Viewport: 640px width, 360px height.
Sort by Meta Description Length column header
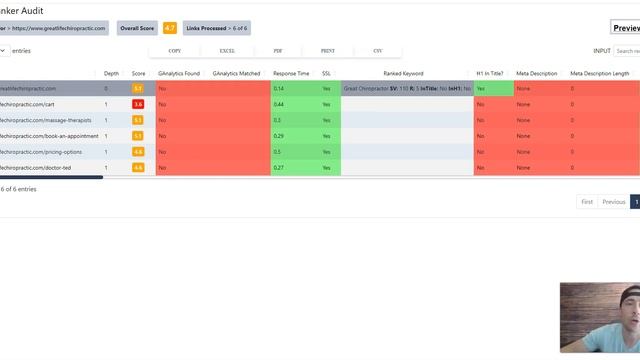point(600,73)
